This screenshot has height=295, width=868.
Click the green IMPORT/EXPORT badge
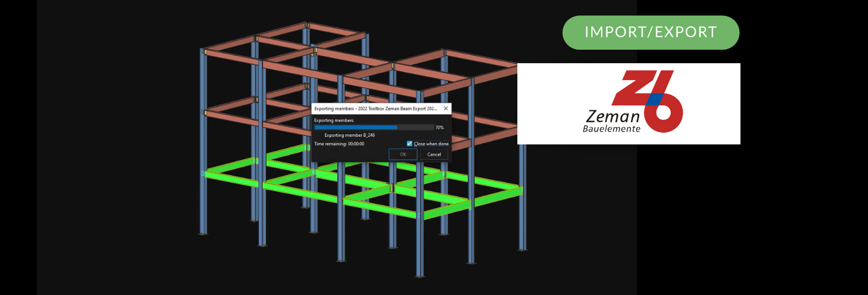click(650, 32)
